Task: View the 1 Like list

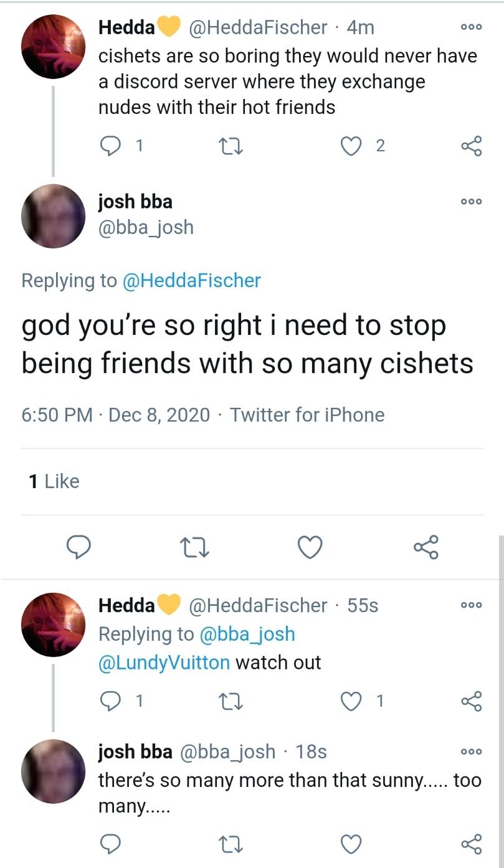Action: point(54,481)
